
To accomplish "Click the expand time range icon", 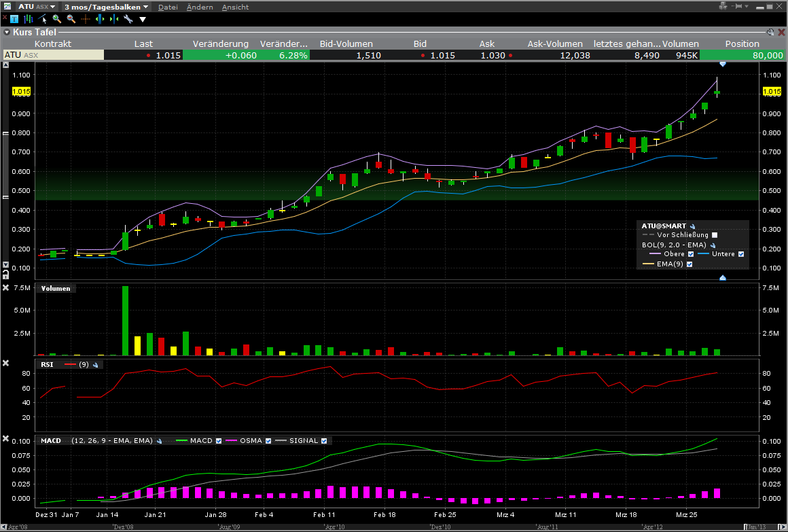I will pyautogui.click(x=99, y=19).
